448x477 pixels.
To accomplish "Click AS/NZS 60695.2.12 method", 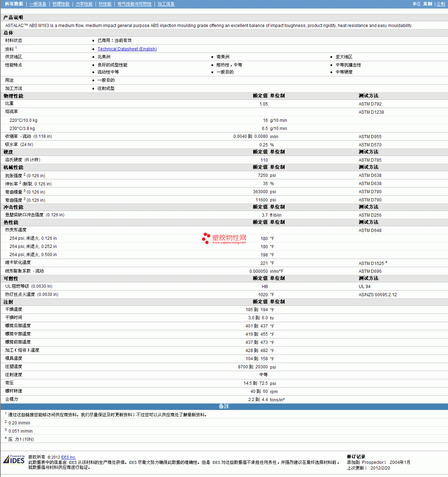I will click(378, 295).
